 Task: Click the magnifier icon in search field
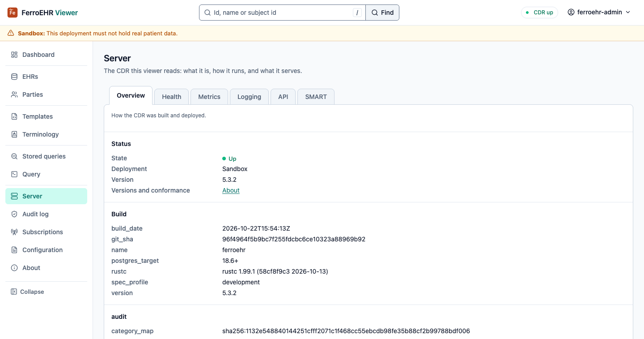tap(208, 13)
